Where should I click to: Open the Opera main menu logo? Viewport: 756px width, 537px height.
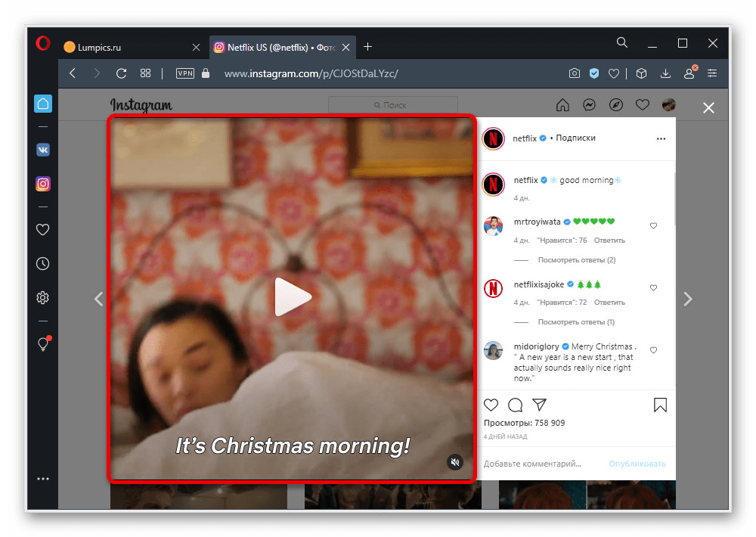point(43,43)
